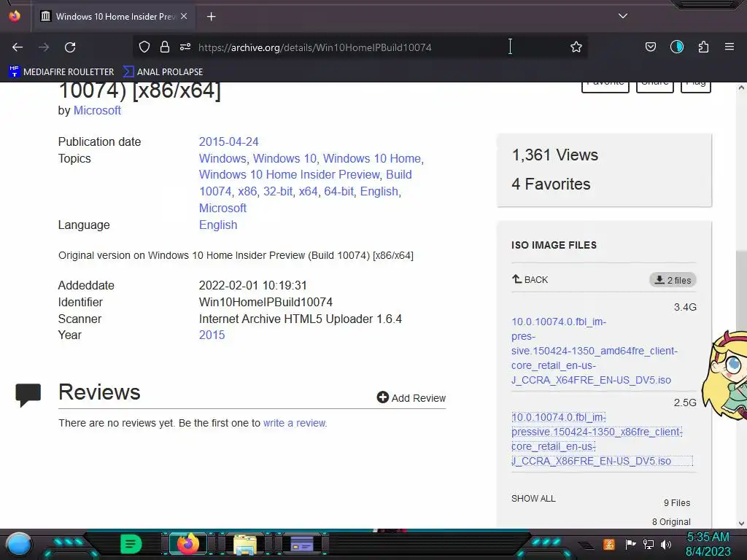The image size is (747, 560).
Task: Open the Microsoft author link
Action: point(97,111)
